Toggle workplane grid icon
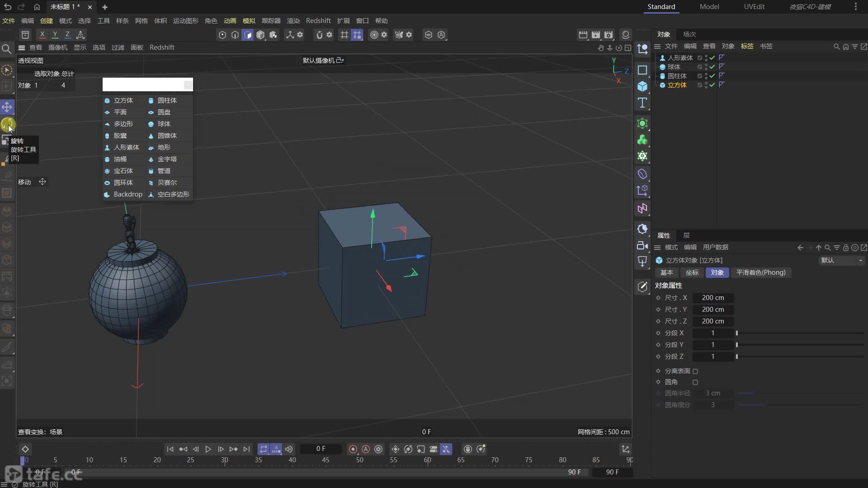868x488 pixels. point(344,35)
